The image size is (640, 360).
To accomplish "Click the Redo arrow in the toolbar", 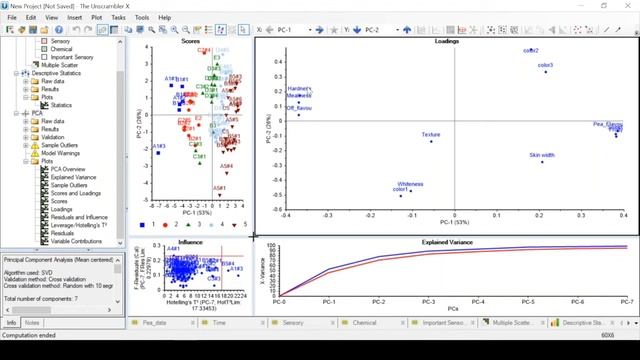I will coord(88,30).
